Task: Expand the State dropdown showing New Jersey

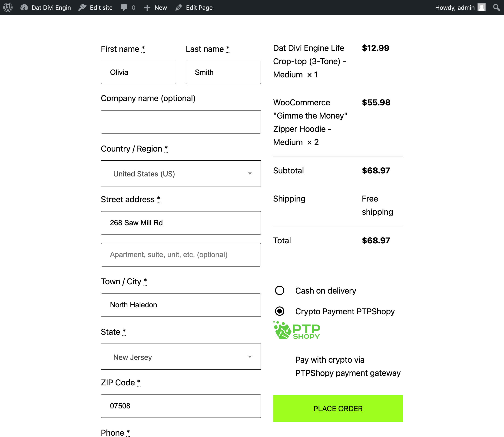Action: click(181, 357)
